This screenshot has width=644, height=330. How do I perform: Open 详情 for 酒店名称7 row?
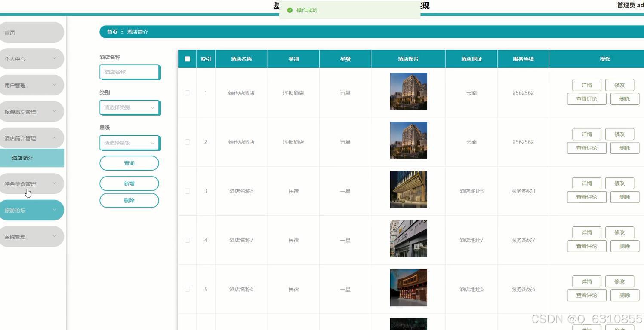(587, 232)
